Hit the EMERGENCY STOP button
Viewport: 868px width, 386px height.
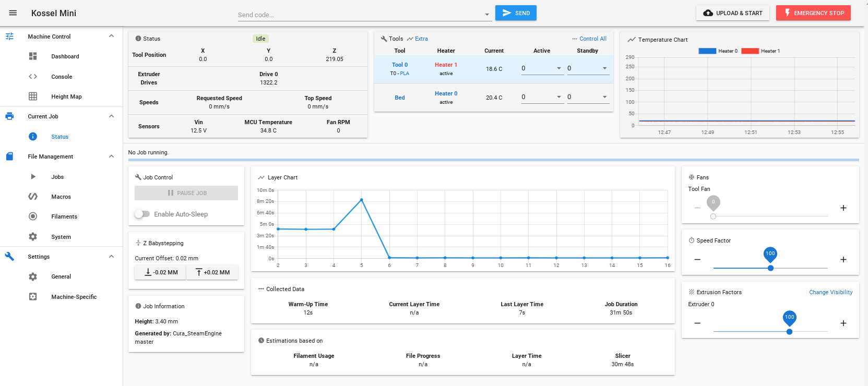click(x=813, y=13)
